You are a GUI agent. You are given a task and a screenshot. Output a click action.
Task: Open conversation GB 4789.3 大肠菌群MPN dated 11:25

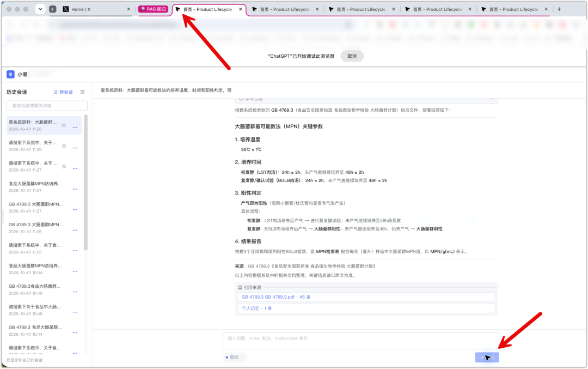click(x=44, y=228)
